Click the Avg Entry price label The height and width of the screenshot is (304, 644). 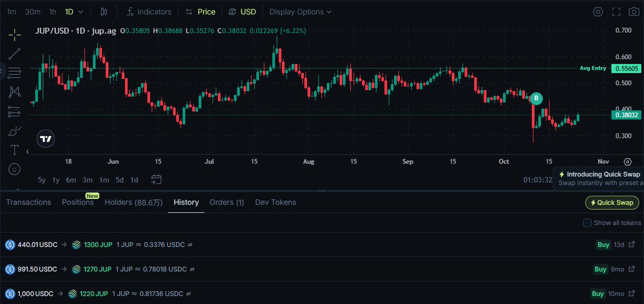(x=593, y=68)
